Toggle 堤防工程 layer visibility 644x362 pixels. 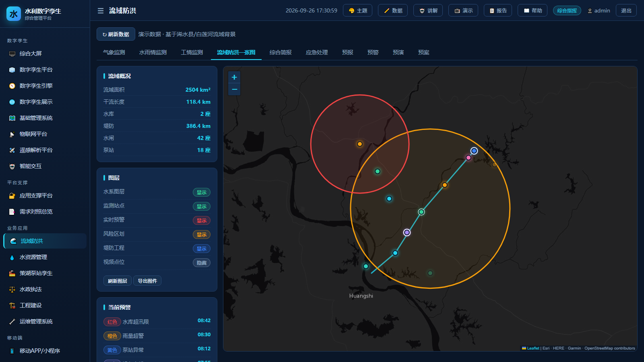point(202,249)
